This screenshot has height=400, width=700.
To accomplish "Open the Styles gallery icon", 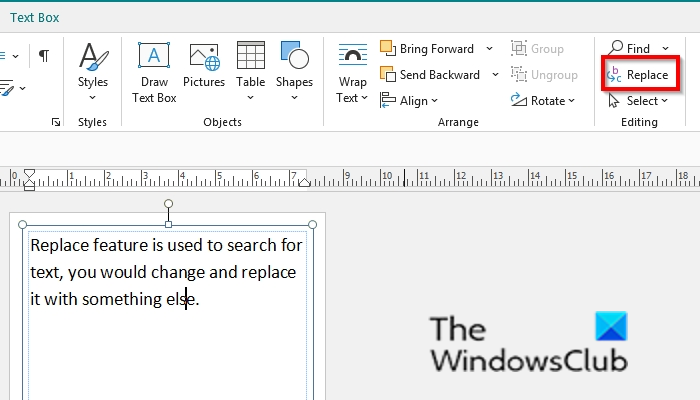I will (93, 57).
